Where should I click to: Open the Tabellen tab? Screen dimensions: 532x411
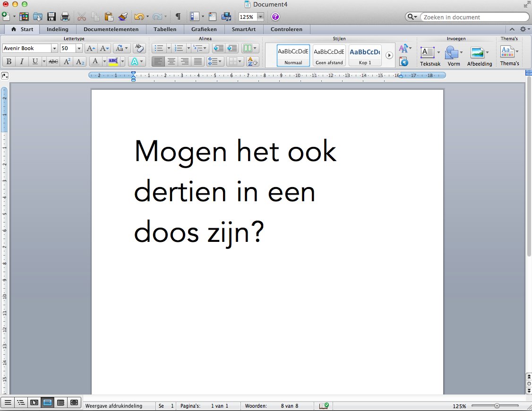pyautogui.click(x=165, y=29)
